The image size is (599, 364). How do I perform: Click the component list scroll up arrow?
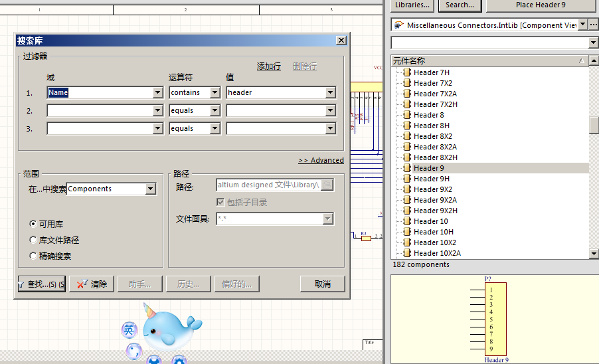pyautogui.click(x=594, y=60)
